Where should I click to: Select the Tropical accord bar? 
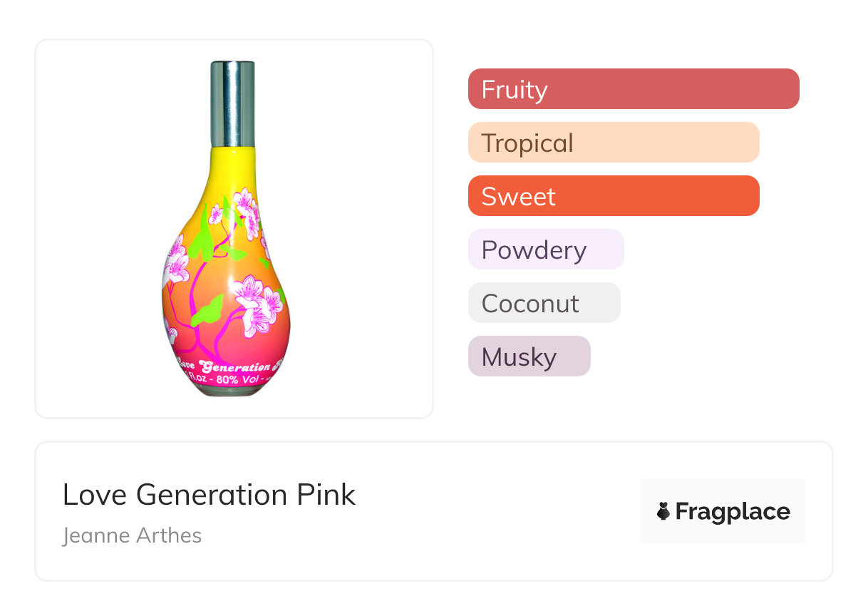613,143
